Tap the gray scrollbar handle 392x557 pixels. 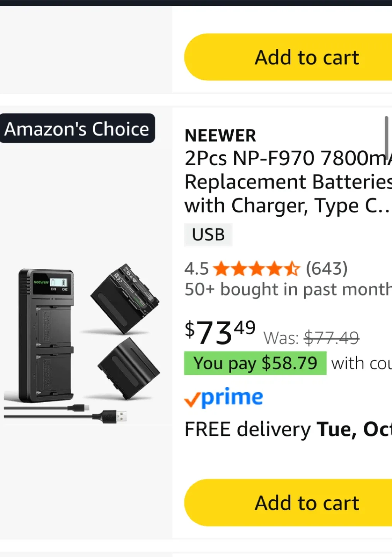[386, 138]
